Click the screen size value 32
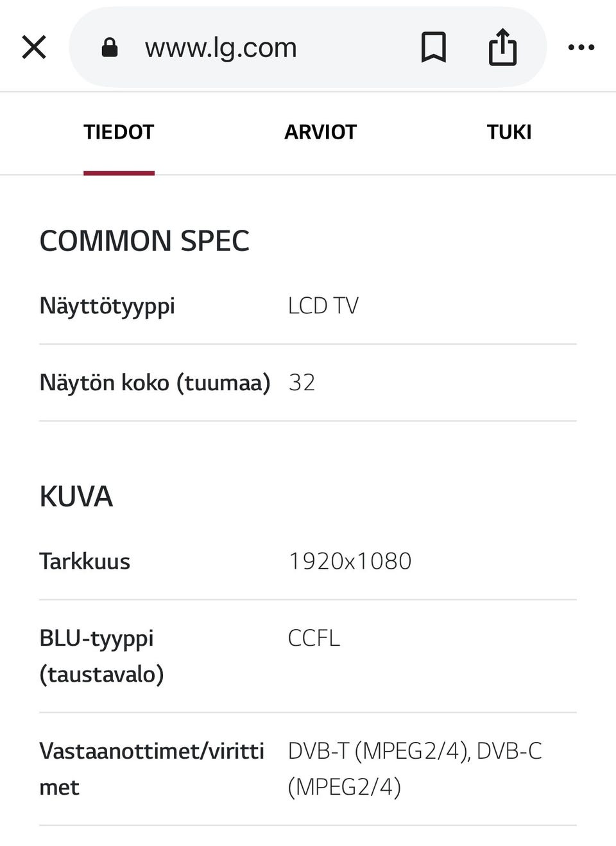The width and height of the screenshot is (616, 846). tap(302, 383)
